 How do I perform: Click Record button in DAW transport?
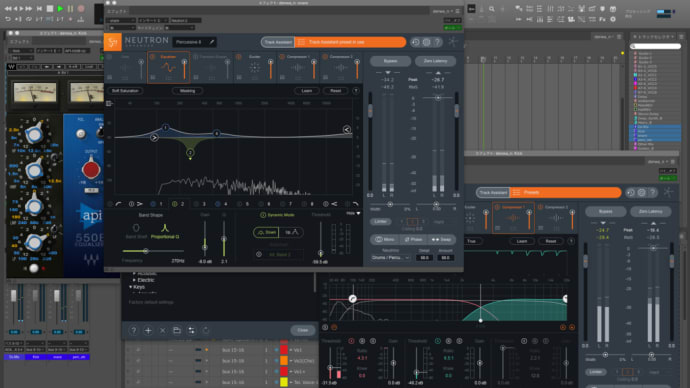(x=81, y=8)
